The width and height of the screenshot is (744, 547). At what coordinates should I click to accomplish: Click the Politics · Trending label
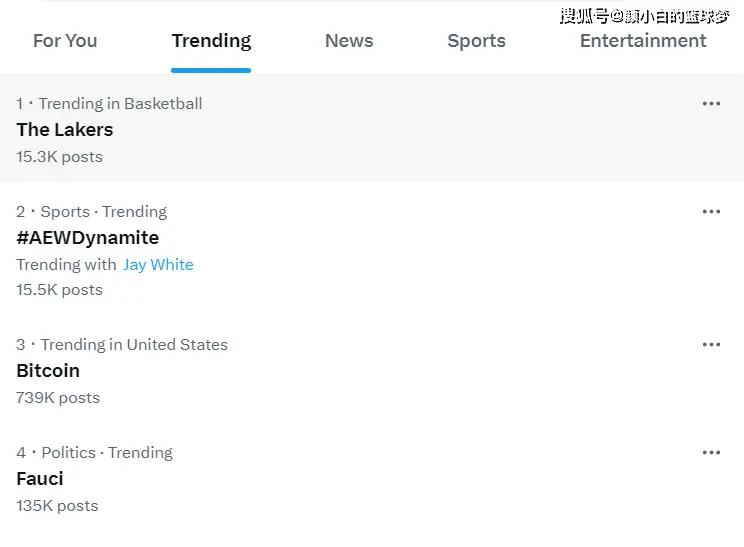tap(107, 453)
